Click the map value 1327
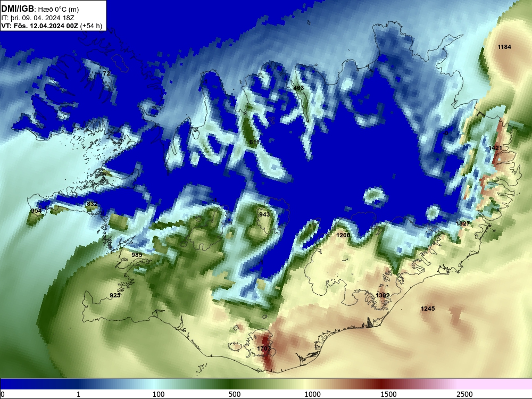The height and width of the screenshot is (399, 532). 463,223
